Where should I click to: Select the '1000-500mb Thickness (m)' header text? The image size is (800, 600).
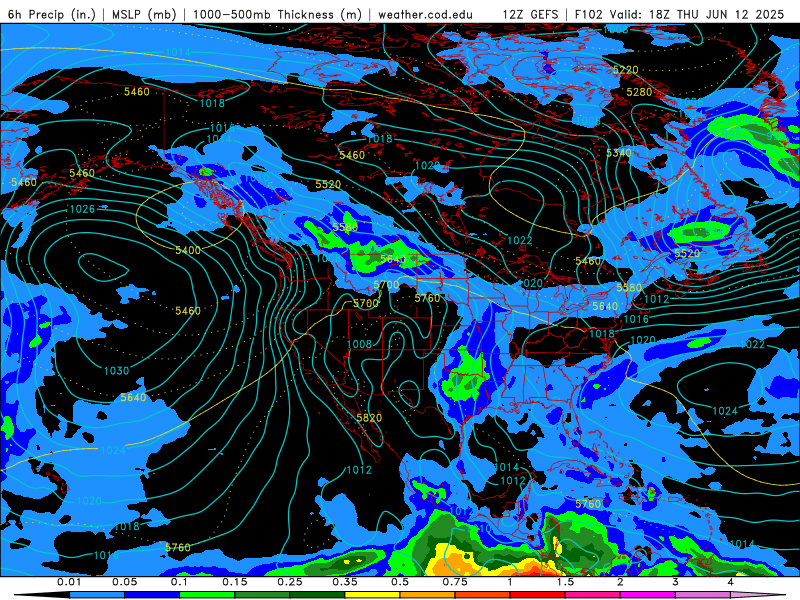pyautogui.click(x=278, y=14)
